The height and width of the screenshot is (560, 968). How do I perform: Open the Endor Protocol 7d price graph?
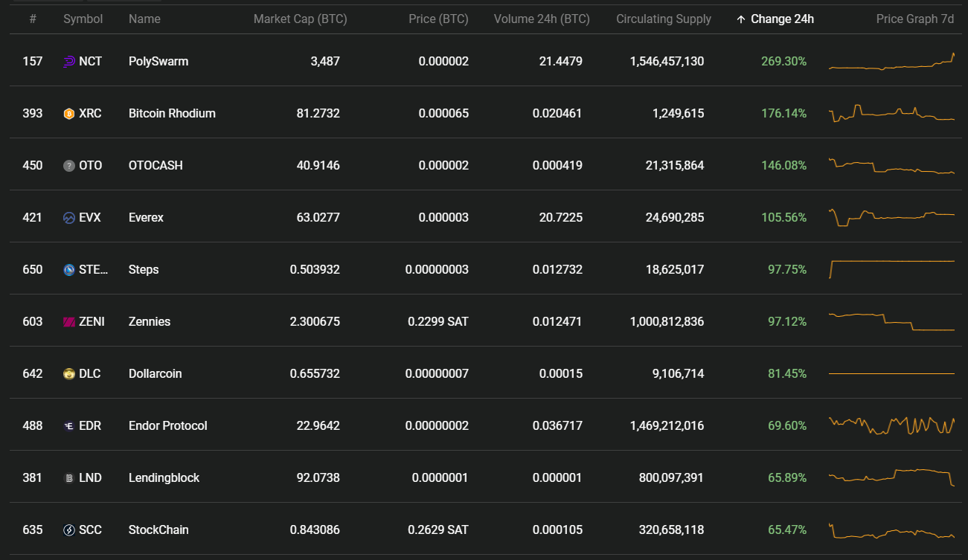click(891, 425)
